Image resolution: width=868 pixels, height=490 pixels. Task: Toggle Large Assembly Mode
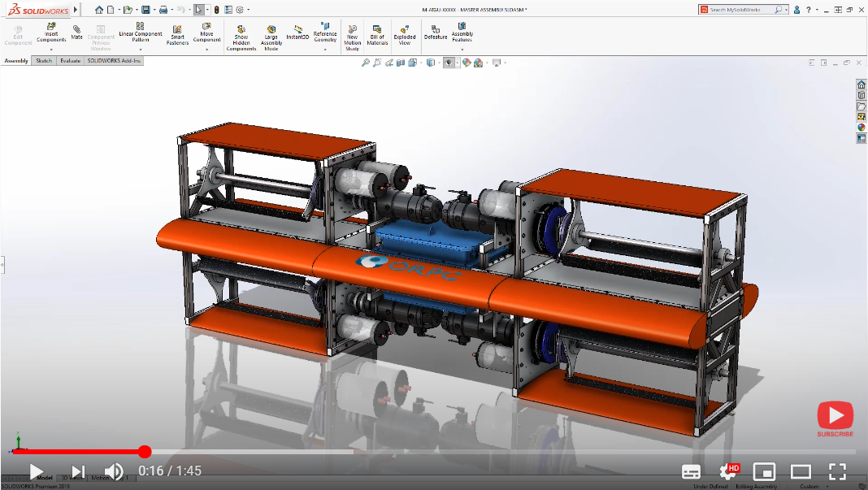pos(271,37)
